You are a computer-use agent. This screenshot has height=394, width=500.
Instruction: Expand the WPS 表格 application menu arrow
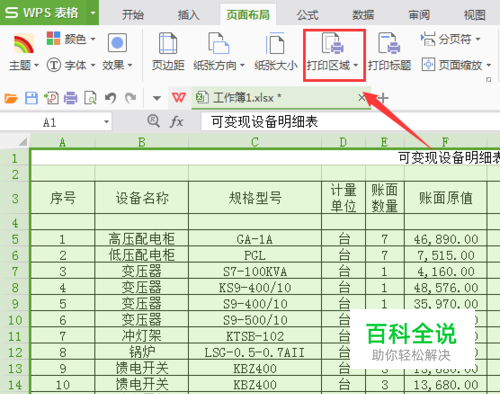[x=93, y=13]
